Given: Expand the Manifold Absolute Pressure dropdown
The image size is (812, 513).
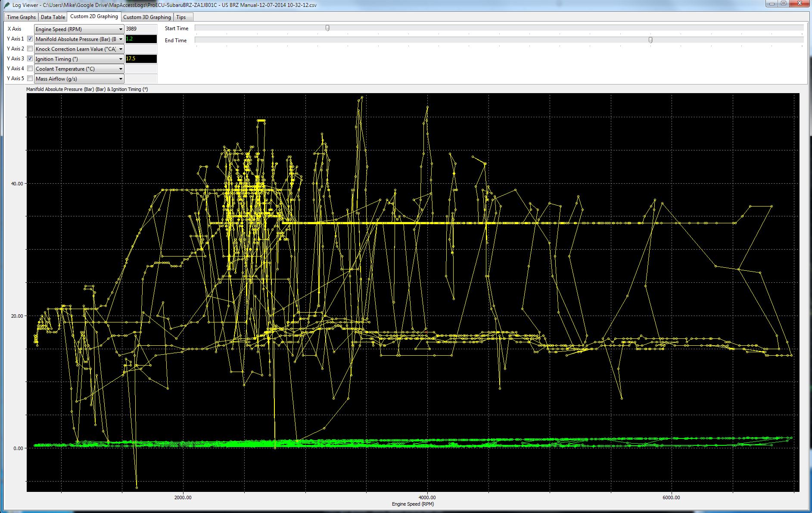Looking at the screenshot, I should pos(79,39).
